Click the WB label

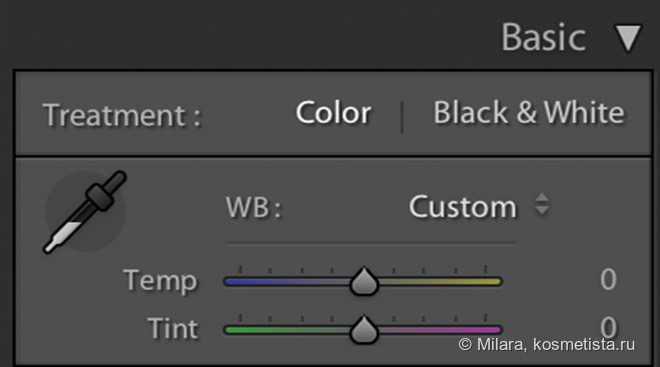pyautogui.click(x=253, y=207)
